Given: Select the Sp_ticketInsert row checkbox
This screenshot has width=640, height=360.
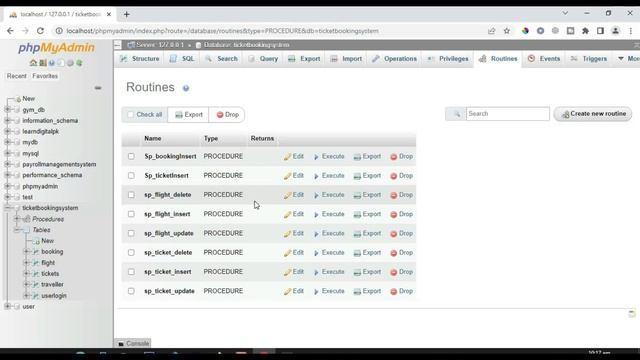Looking at the screenshot, I should (131, 176).
